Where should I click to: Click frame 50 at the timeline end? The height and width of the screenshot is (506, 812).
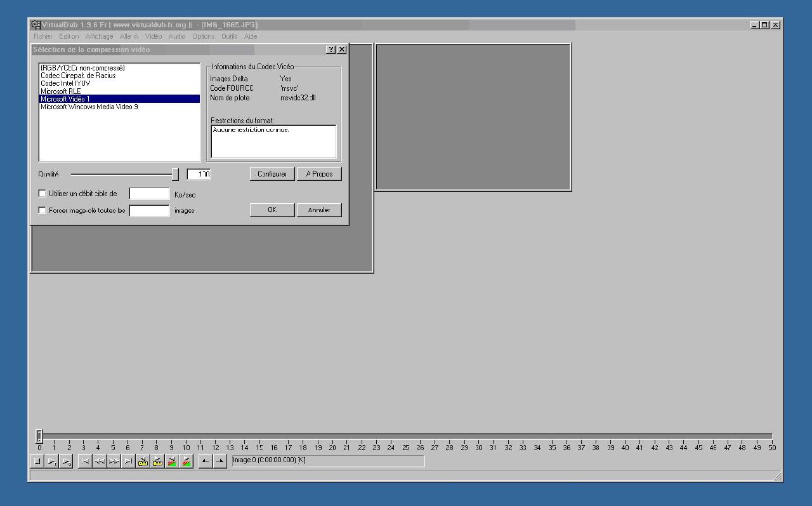click(x=772, y=448)
